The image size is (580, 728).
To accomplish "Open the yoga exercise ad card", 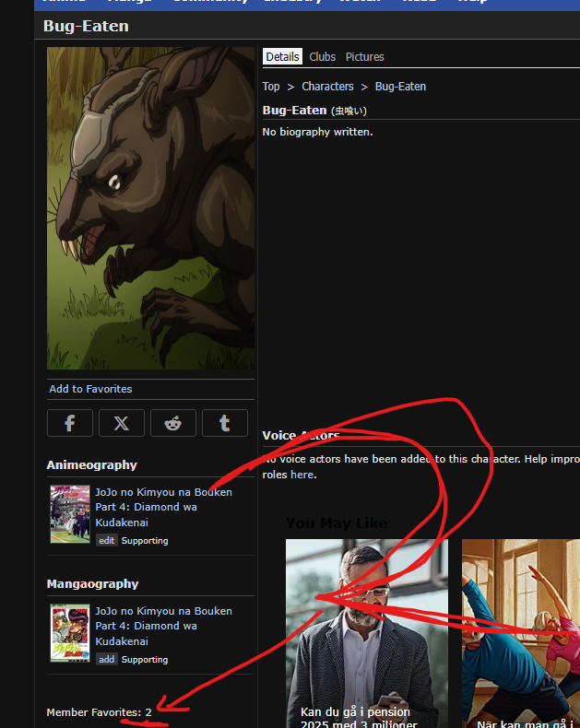I will coord(521,633).
